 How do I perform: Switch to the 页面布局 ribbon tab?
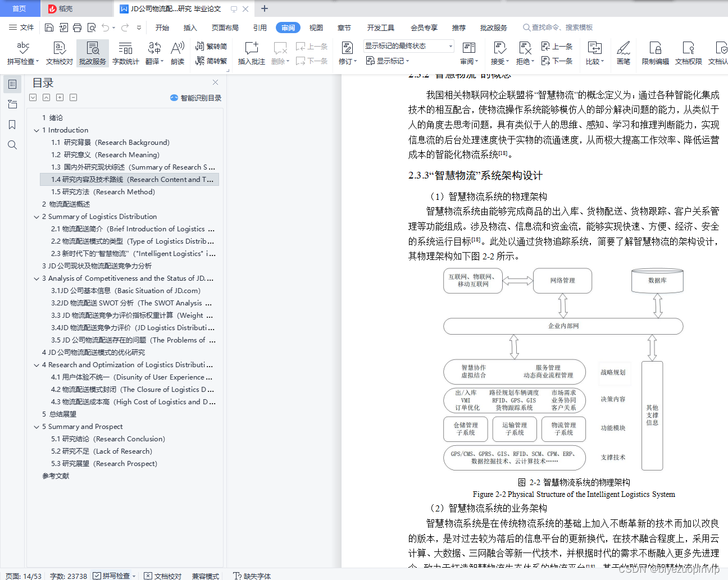pyautogui.click(x=225, y=28)
